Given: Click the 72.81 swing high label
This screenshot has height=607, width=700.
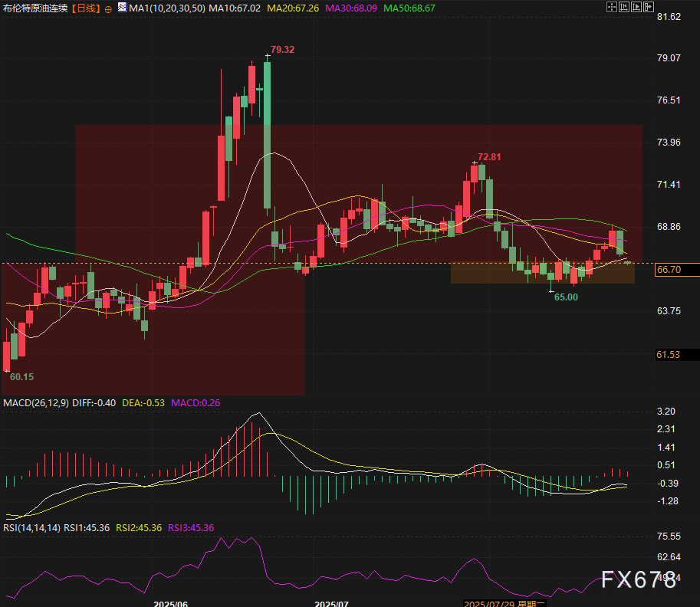Looking at the screenshot, I should (x=489, y=157).
